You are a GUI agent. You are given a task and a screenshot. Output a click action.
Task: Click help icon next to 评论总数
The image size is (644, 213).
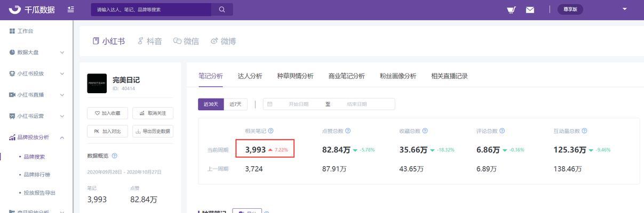pos(502,131)
